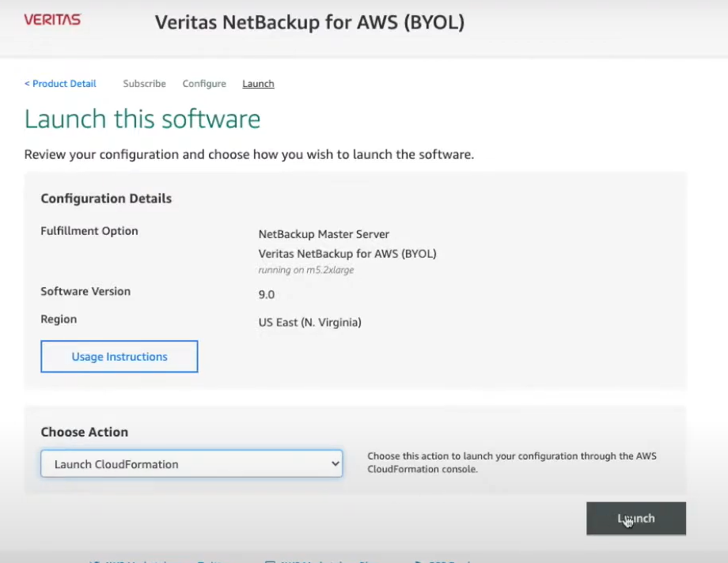Click the 'Fulfillment Option' label

pyautogui.click(x=89, y=231)
